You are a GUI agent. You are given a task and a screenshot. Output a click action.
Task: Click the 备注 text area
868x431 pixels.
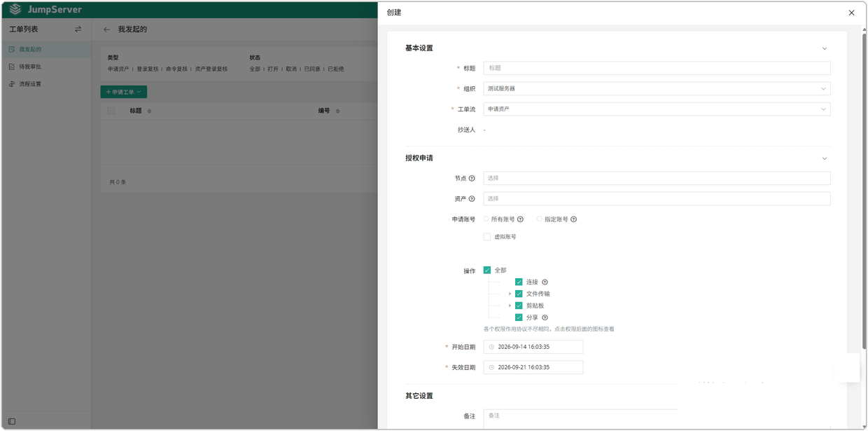580,419
